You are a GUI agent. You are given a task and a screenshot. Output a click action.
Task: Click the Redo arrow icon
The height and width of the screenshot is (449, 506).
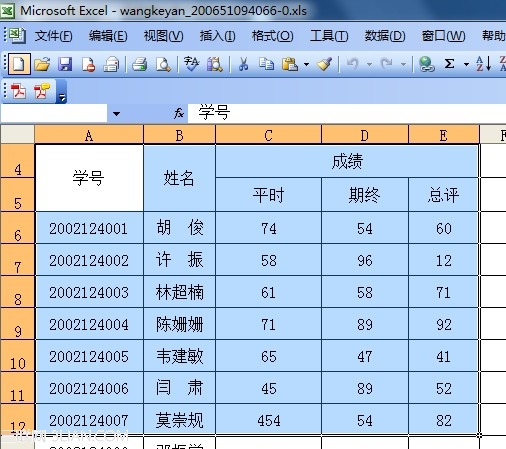pyautogui.click(x=387, y=63)
